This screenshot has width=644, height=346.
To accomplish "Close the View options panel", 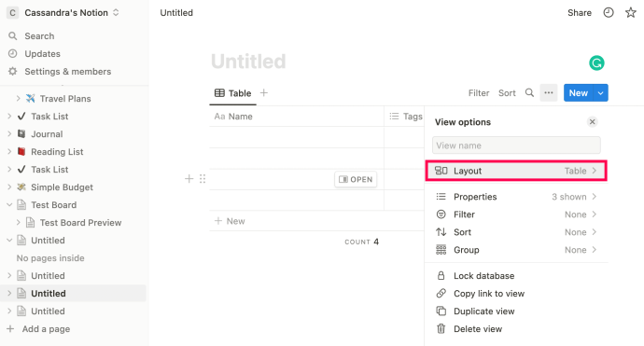I will click(x=592, y=121).
